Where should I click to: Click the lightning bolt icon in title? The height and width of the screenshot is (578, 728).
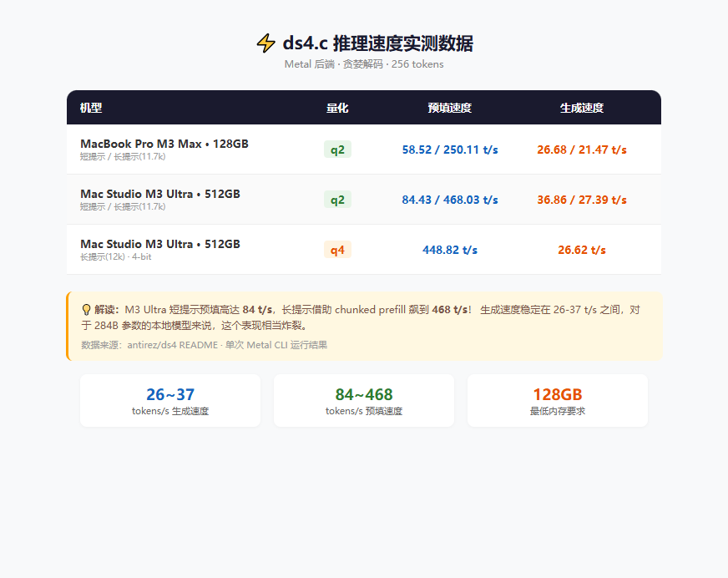[x=266, y=43]
